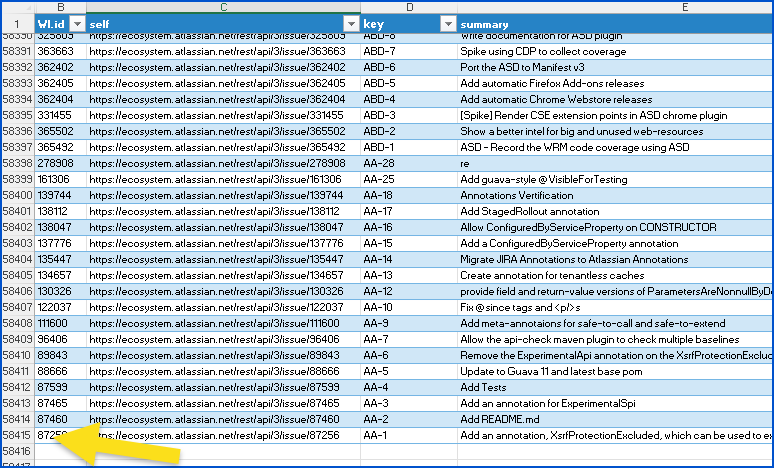
Task: Select the ABD-1 key cell
Action: (409, 148)
